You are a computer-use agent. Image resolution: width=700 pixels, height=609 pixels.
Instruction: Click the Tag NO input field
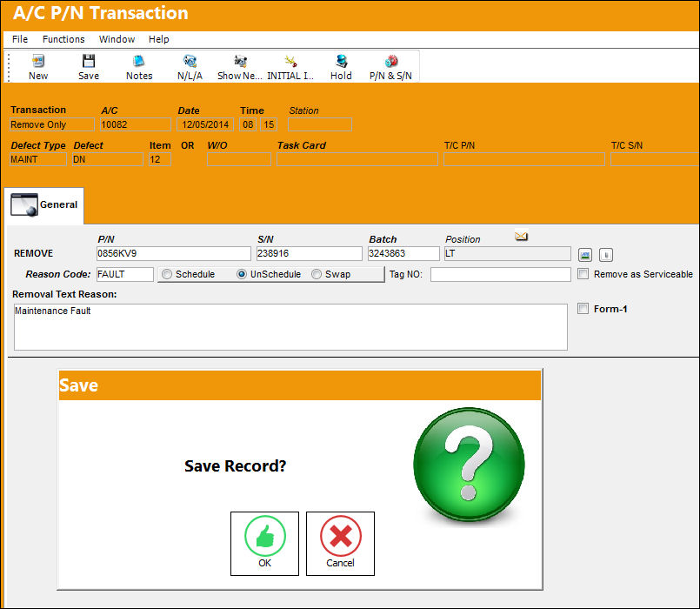[501, 274]
